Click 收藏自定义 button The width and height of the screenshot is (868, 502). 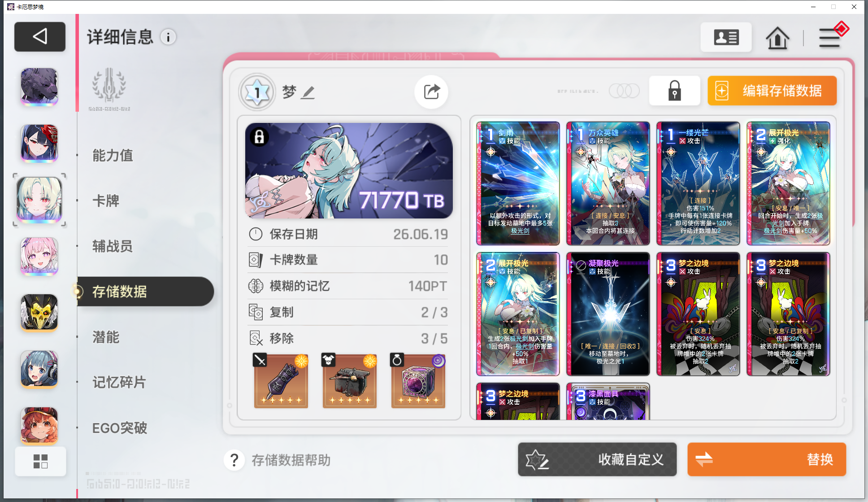click(x=597, y=459)
